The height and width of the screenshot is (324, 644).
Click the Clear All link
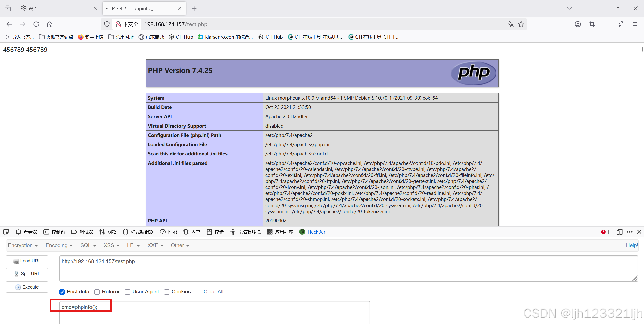[213, 292]
